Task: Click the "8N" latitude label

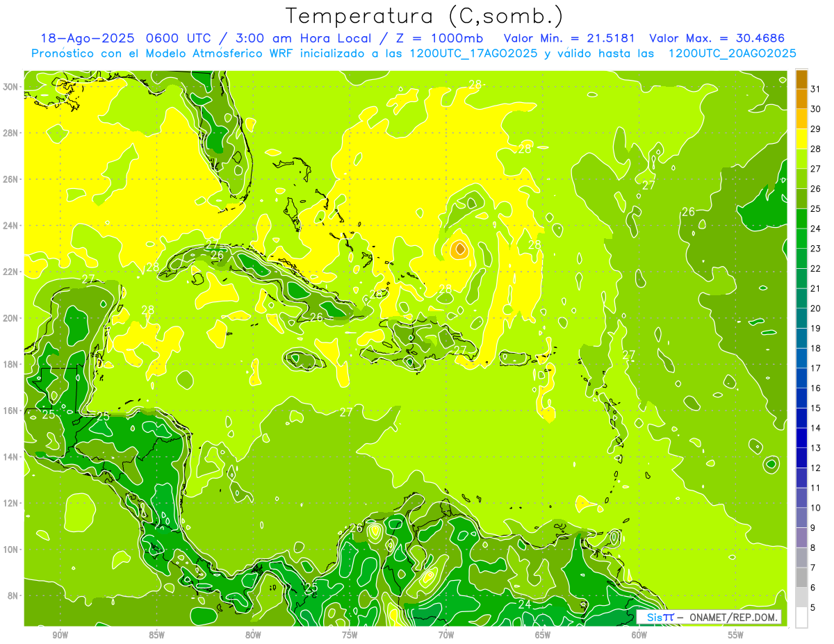Action: pos(14,595)
